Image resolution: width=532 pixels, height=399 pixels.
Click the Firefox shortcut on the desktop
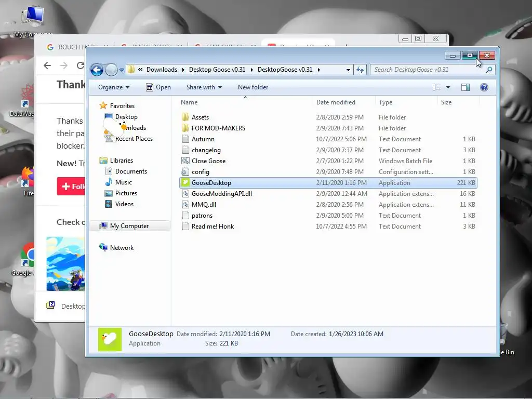[28, 181]
